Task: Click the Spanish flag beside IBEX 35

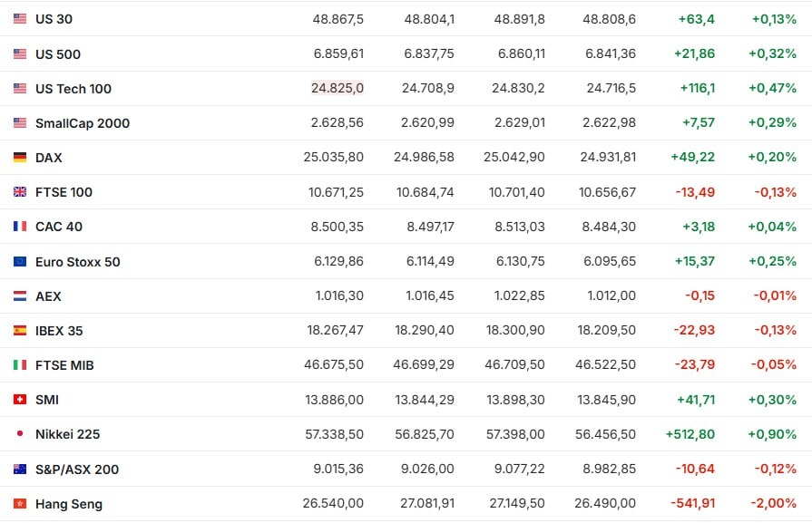Action: click(20, 331)
